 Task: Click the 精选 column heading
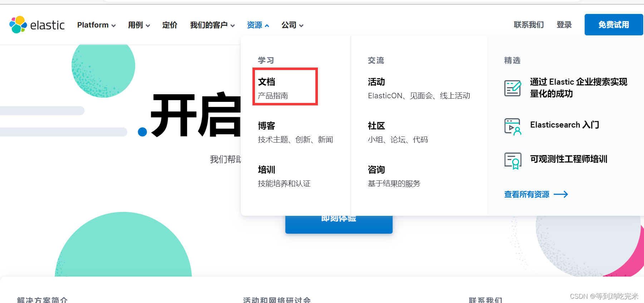tap(512, 60)
